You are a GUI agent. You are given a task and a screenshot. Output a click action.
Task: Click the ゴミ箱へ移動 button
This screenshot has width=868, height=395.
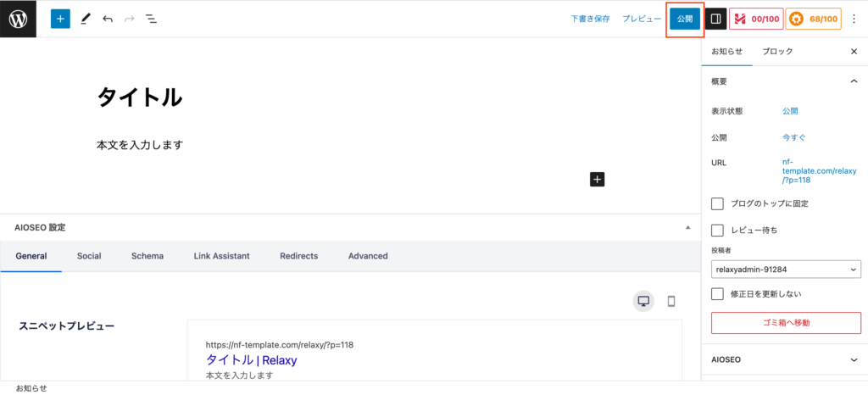tap(786, 323)
